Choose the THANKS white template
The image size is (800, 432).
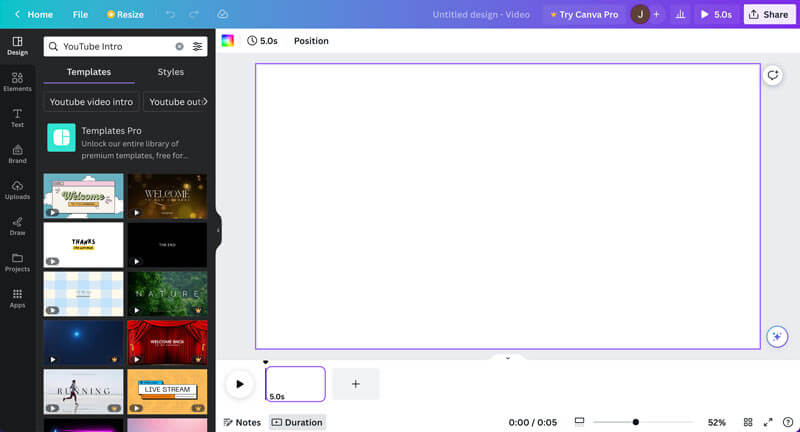click(83, 245)
